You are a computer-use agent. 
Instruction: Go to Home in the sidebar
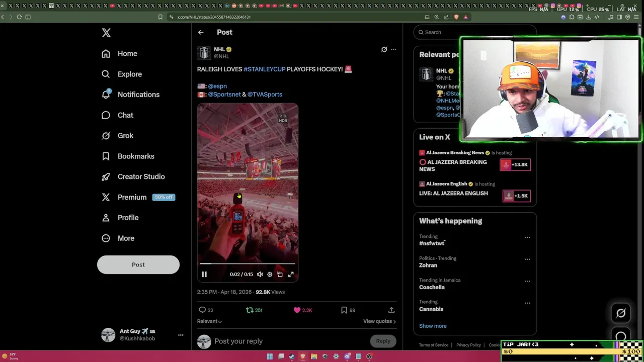(119, 53)
